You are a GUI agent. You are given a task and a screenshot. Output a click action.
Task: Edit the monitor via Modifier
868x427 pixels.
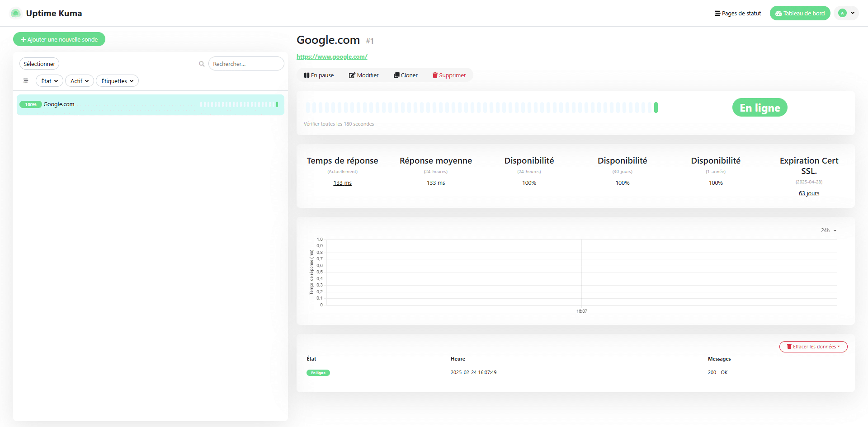[x=363, y=75]
